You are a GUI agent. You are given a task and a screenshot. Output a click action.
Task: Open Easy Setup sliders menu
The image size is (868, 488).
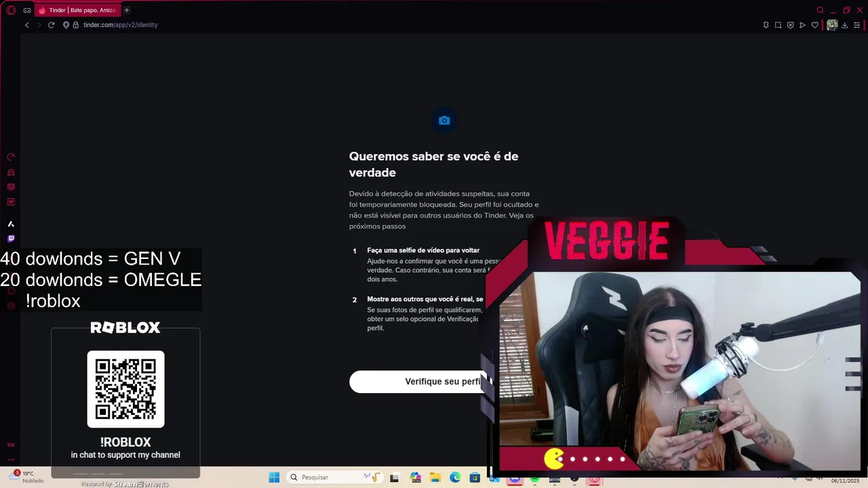click(x=856, y=25)
